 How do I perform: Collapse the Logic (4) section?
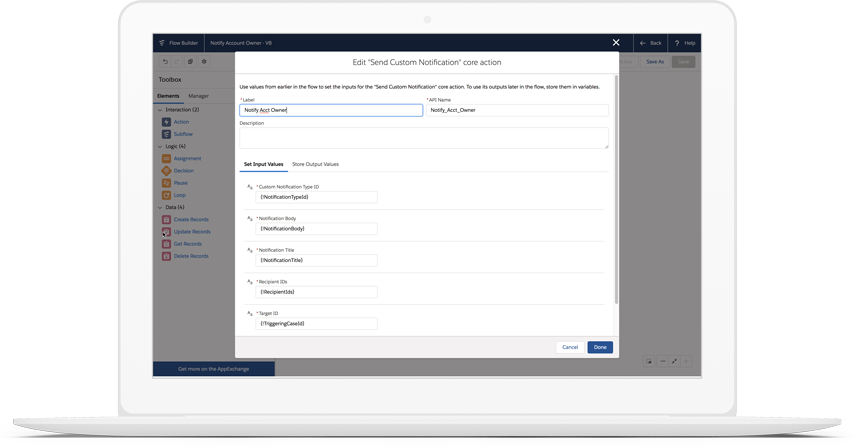click(160, 146)
